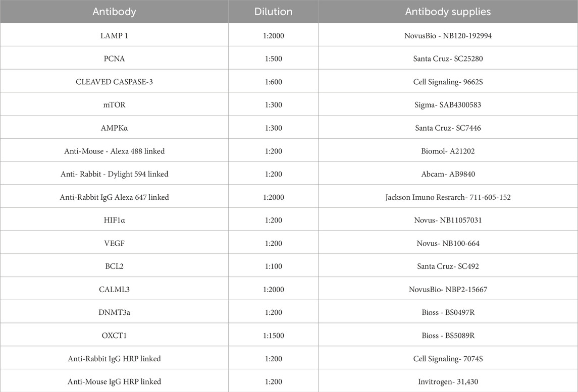Select the LAMP 1 antibody cell
The height and width of the screenshot is (392, 578).
(114, 35)
